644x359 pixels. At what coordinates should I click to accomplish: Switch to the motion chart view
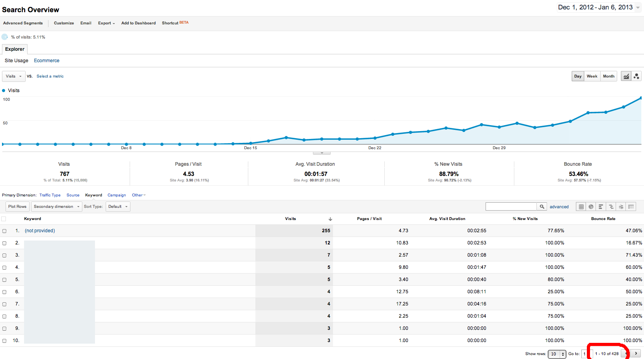[x=636, y=76]
